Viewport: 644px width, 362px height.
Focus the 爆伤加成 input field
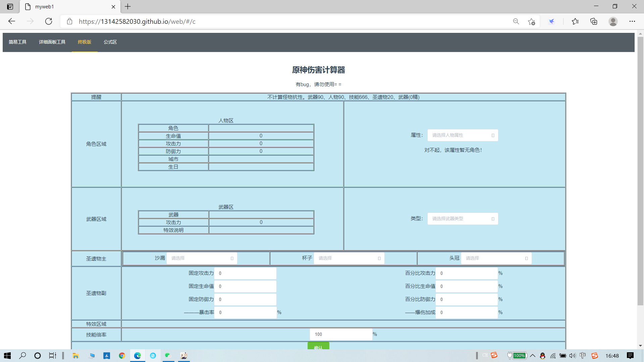click(x=467, y=312)
